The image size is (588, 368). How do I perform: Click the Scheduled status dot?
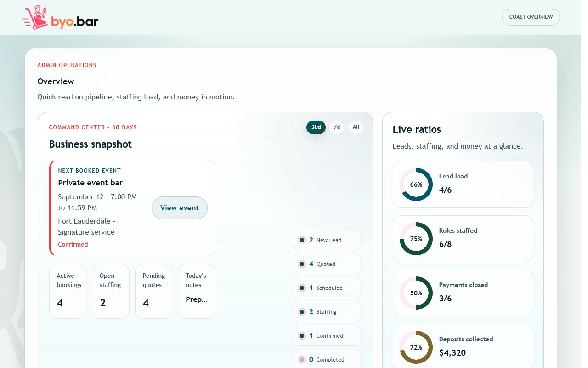tap(302, 288)
